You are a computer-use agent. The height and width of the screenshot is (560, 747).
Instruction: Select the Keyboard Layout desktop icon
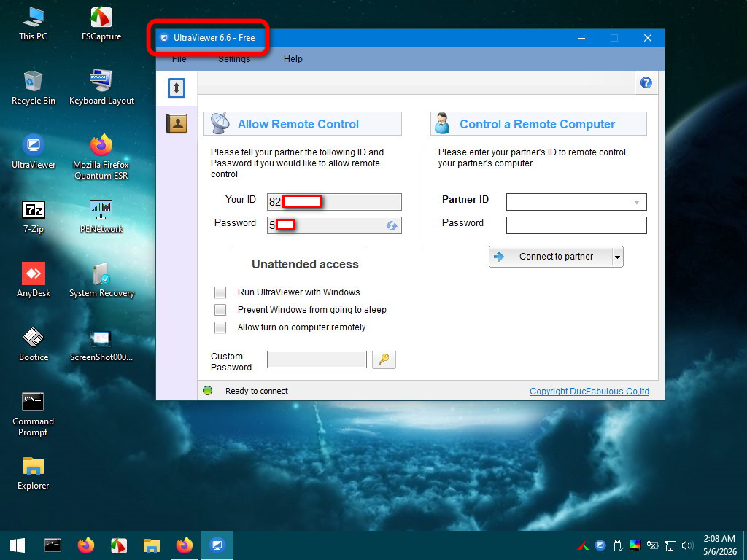(101, 87)
